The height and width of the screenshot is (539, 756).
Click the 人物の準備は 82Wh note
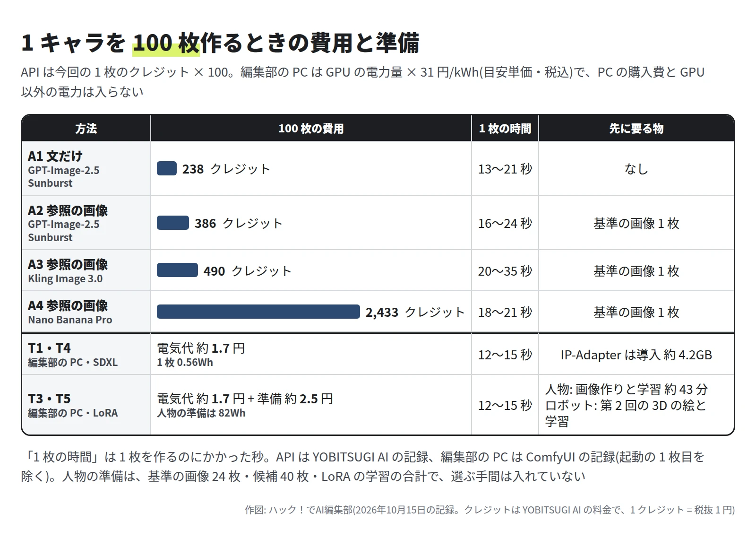tap(201, 413)
